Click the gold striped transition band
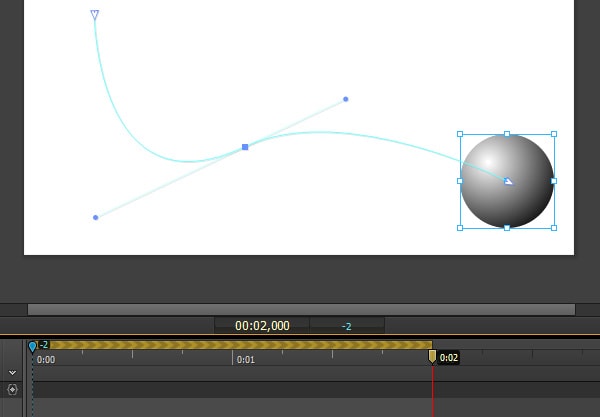Image resolution: width=600 pixels, height=417 pixels. click(240, 345)
